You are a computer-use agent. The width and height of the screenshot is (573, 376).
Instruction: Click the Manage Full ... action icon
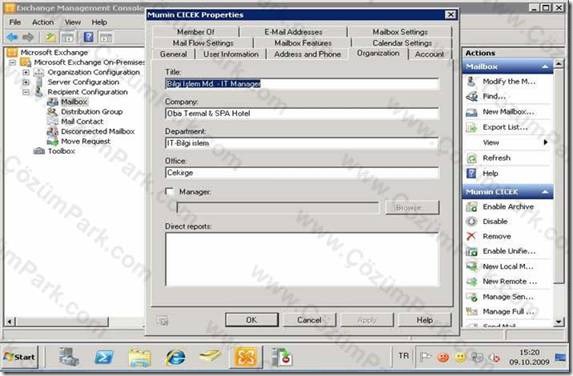coord(471,312)
